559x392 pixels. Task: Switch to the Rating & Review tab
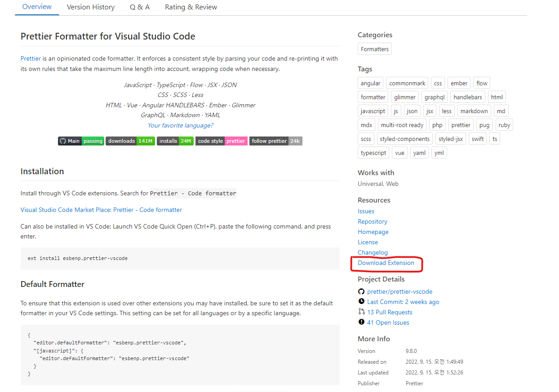click(191, 7)
